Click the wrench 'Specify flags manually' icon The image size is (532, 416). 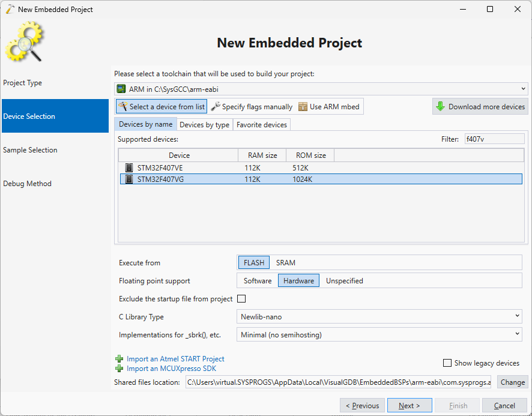tap(216, 107)
